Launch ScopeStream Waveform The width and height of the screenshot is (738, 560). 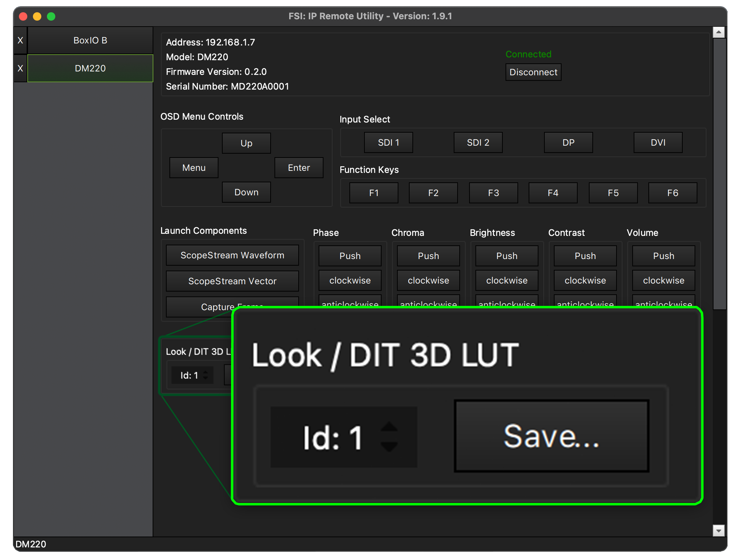pyautogui.click(x=232, y=255)
